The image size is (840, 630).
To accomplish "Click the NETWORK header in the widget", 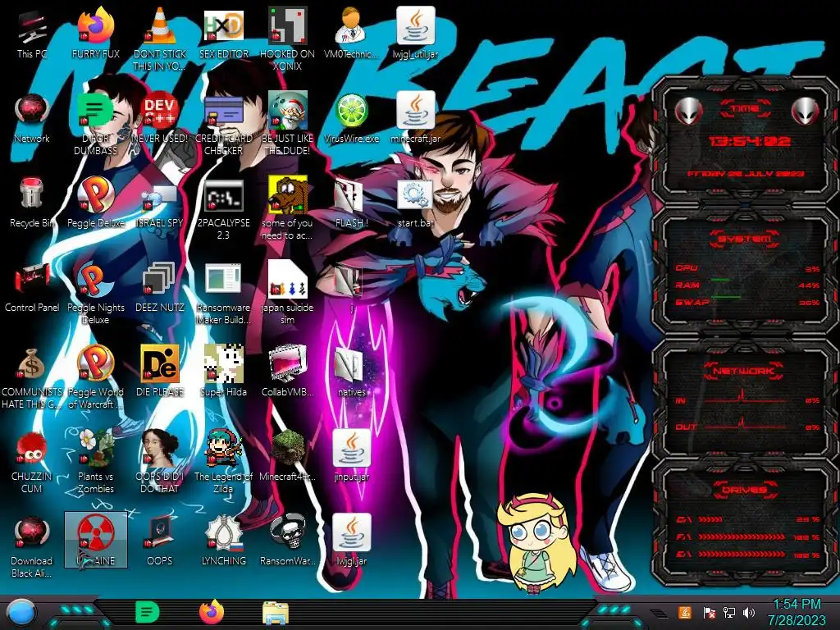I will coord(743,370).
